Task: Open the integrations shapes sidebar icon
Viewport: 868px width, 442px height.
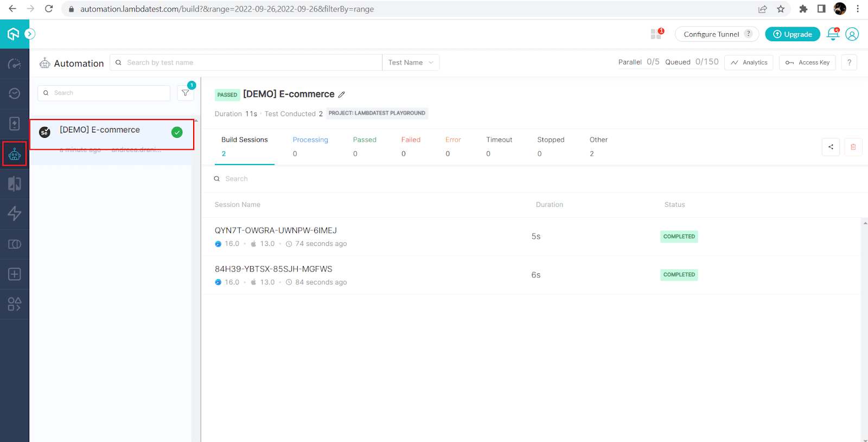Action: (x=15, y=304)
